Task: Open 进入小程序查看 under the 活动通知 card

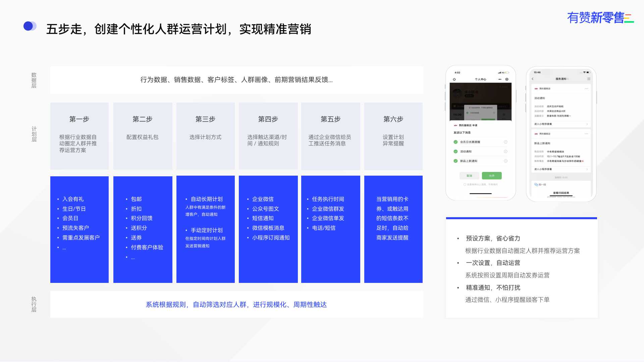Action: point(561,124)
